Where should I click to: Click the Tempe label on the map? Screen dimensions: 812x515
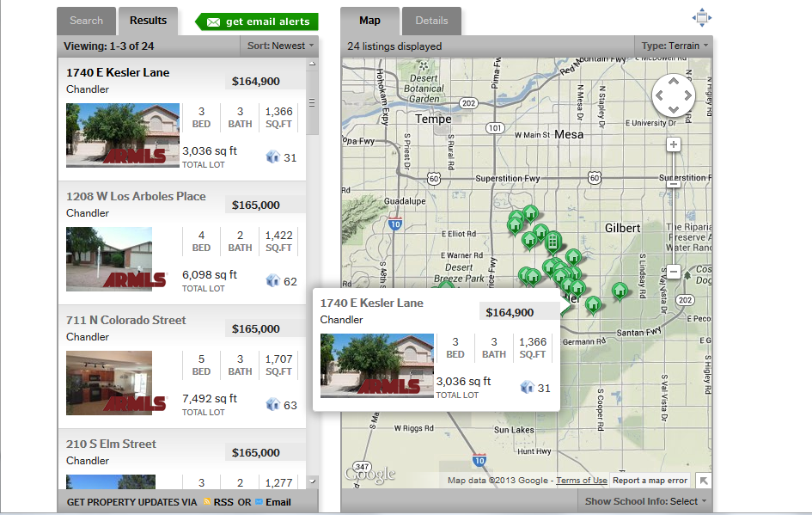[433, 119]
